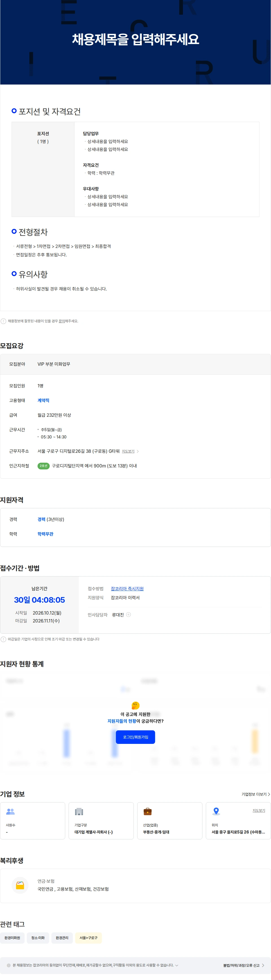Click the remaining time 30일 countdown text
The width and height of the screenshot is (271, 980).
[39, 600]
